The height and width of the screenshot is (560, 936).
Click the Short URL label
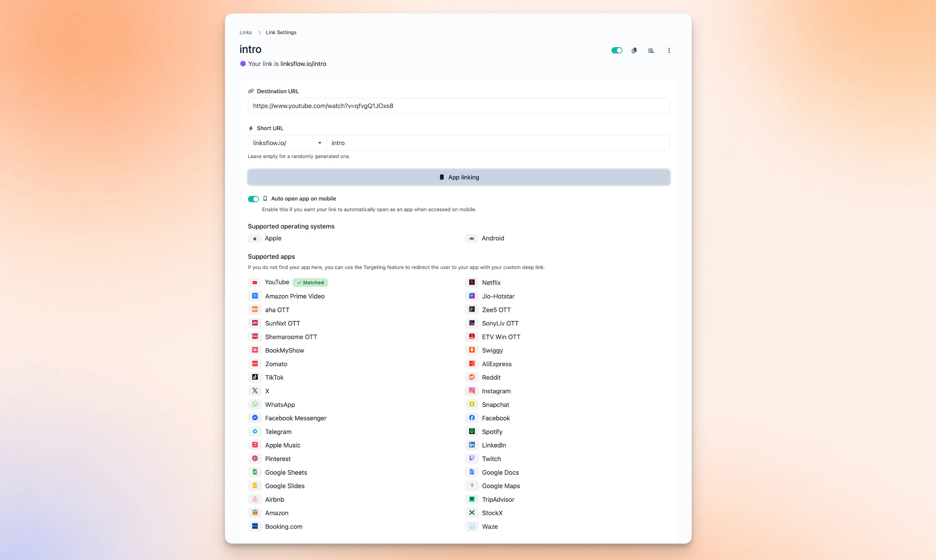coord(270,128)
